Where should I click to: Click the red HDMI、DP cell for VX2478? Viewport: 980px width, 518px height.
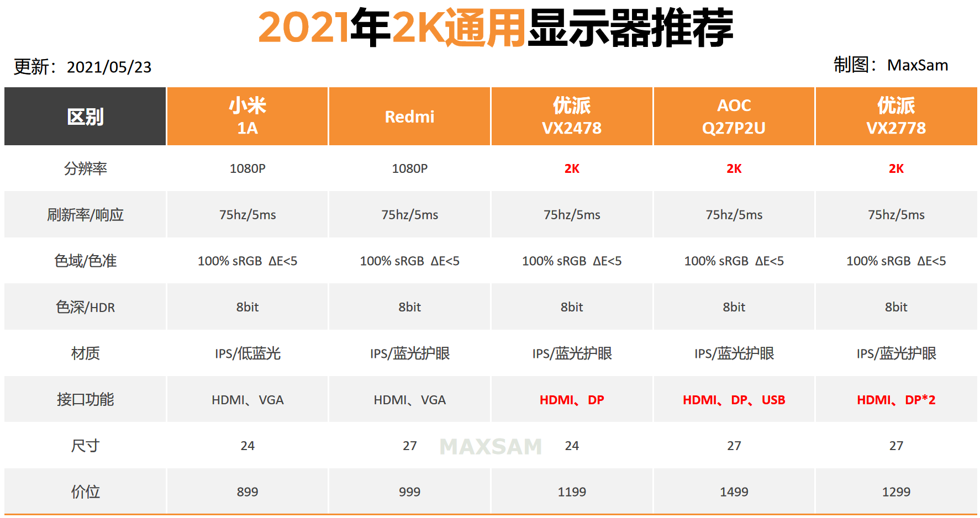[572, 400]
